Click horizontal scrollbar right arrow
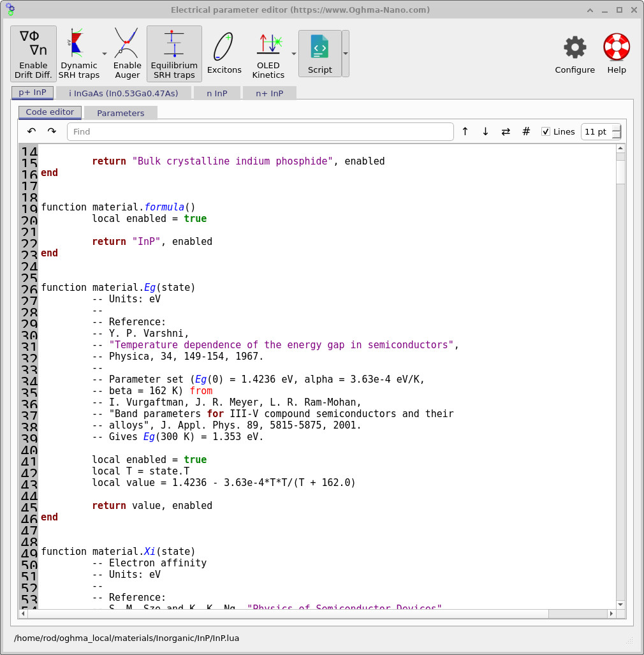 (611, 614)
